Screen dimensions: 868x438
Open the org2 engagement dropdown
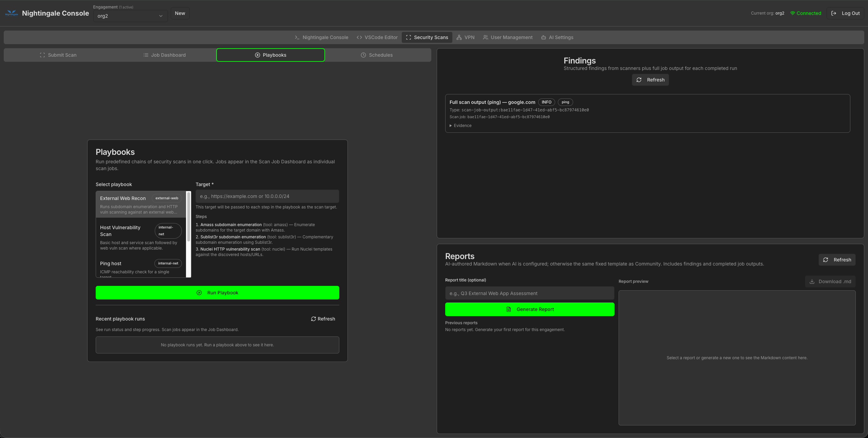130,16
